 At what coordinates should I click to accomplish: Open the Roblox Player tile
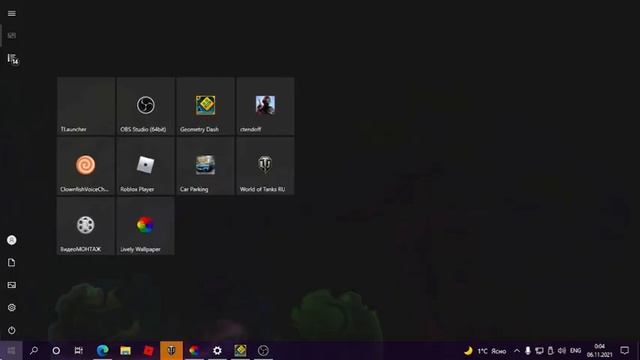146,166
